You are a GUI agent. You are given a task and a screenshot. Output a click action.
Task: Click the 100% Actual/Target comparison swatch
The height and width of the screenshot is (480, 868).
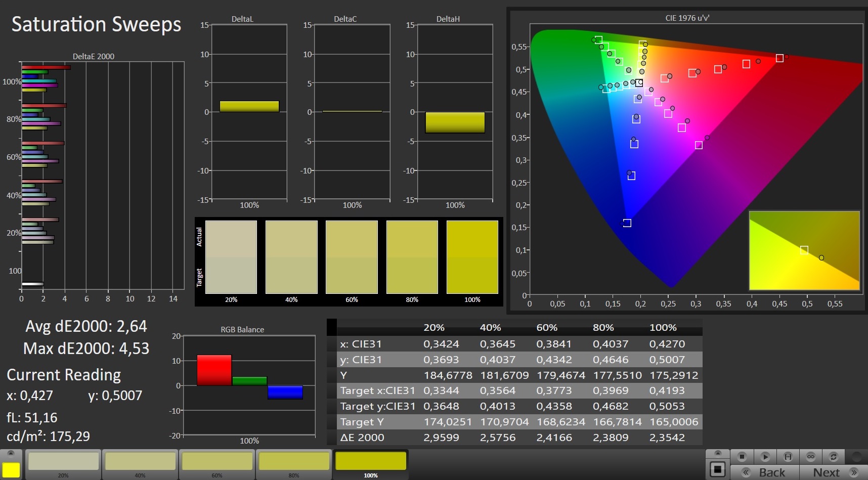472,257
